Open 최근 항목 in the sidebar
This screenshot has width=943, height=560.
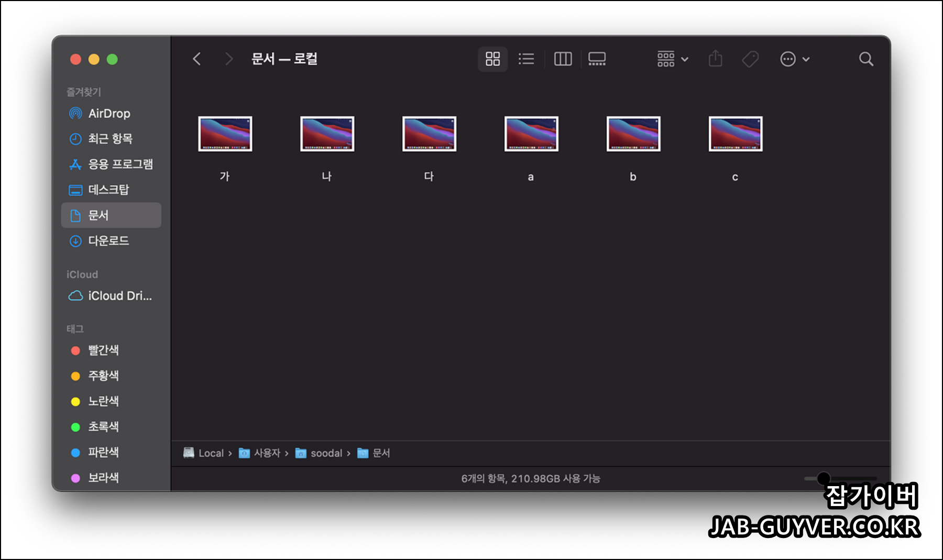pyautogui.click(x=111, y=138)
